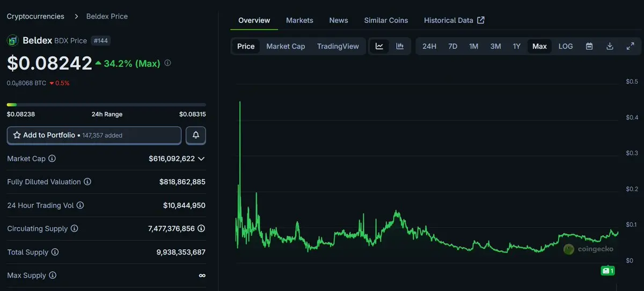Image resolution: width=644 pixels, height=291 pixels.
Task: Expand chart to fullscreen icon
Action: pyautogui.click(x=631, y=46)
